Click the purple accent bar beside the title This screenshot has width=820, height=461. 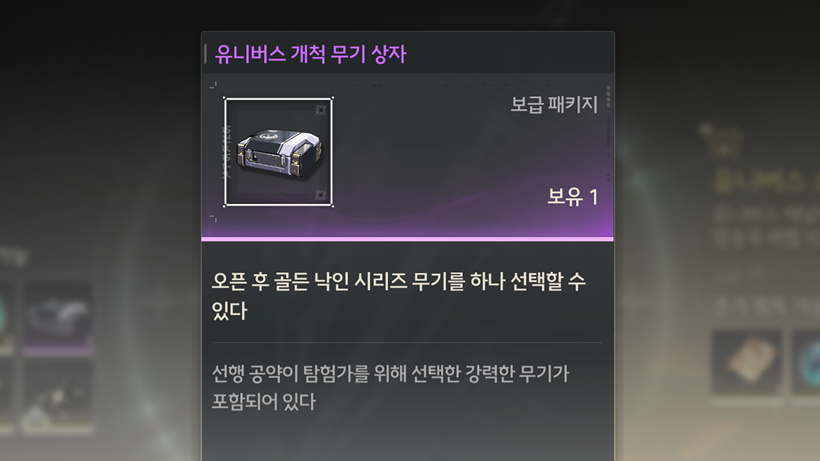tap(206, 54)
